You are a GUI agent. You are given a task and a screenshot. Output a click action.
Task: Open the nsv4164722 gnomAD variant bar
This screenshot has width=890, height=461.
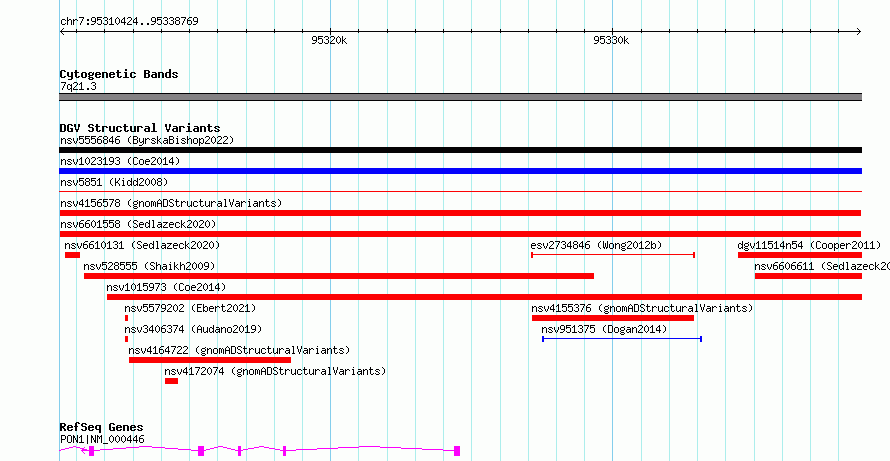(x=209, y=360)
